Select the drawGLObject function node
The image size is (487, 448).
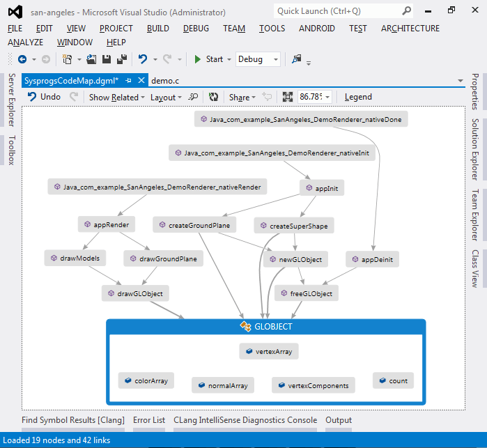click(135, 293)
